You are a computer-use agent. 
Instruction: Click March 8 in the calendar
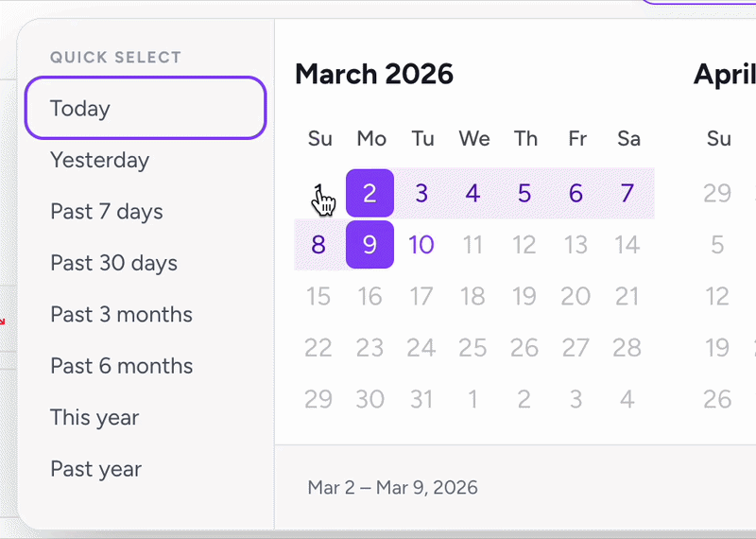point(318,245)
